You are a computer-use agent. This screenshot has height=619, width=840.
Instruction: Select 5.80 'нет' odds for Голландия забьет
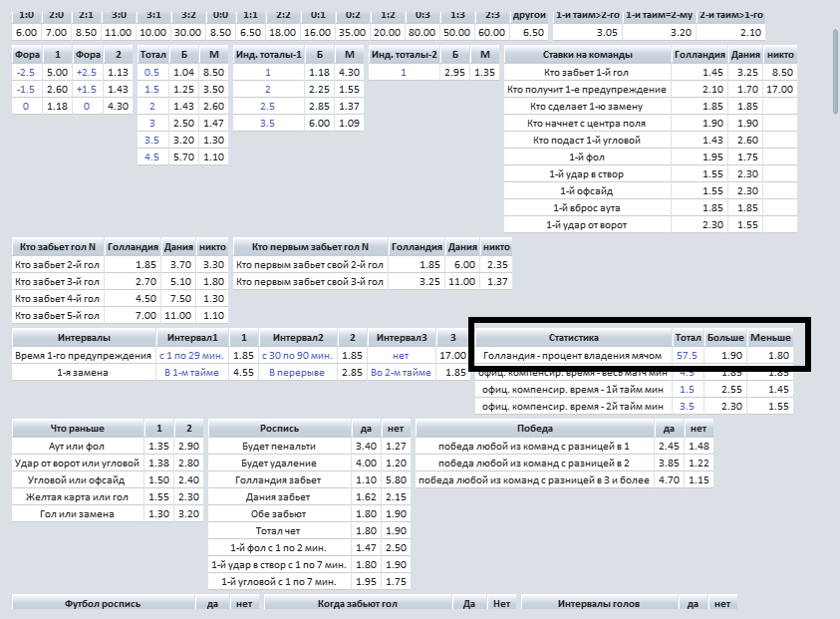(x=396, y=480)
